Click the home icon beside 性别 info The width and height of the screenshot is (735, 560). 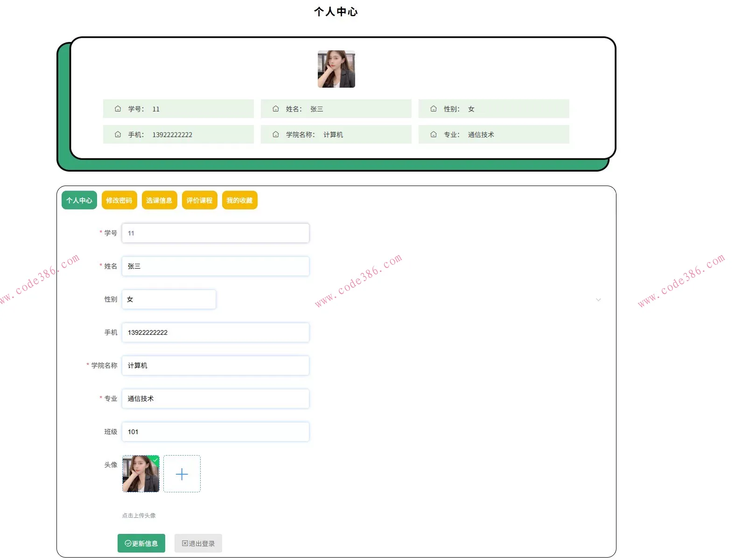[x=434, y=109]
